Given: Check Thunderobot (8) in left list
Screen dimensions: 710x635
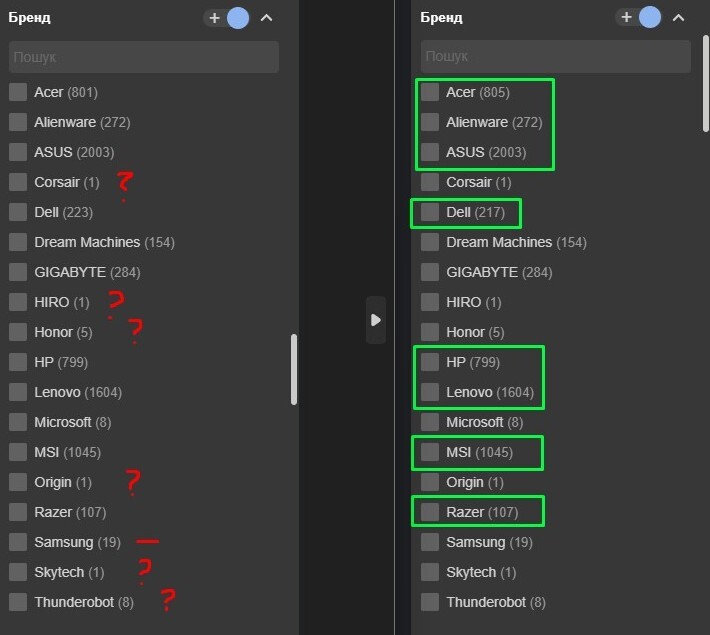Looking at the screenshot, I should click(18, 602).
